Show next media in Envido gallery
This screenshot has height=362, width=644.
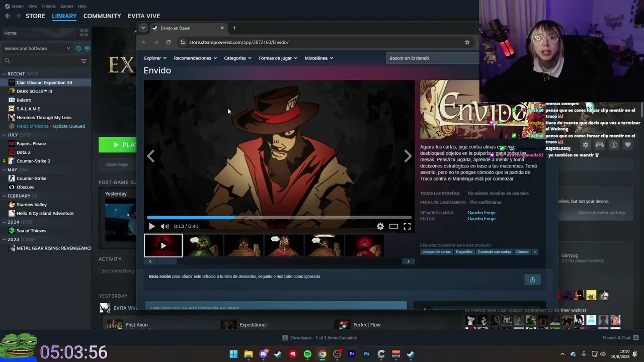pyautogui.click(x=408, y=156)
